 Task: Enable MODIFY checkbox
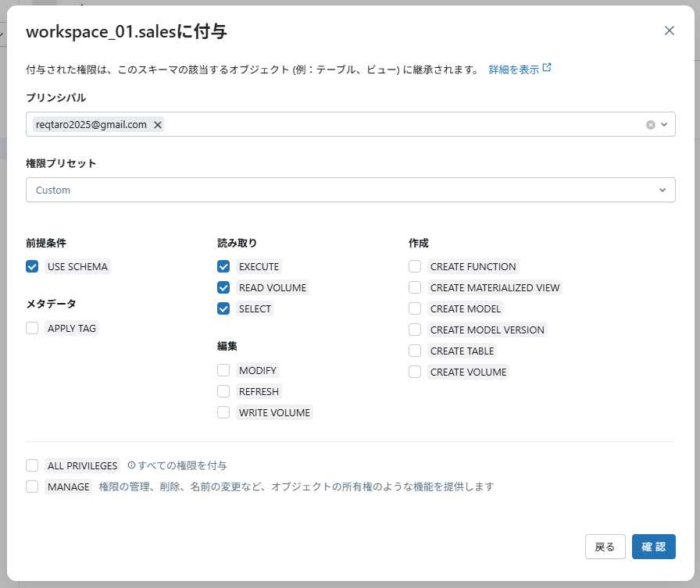coord(223,370)
